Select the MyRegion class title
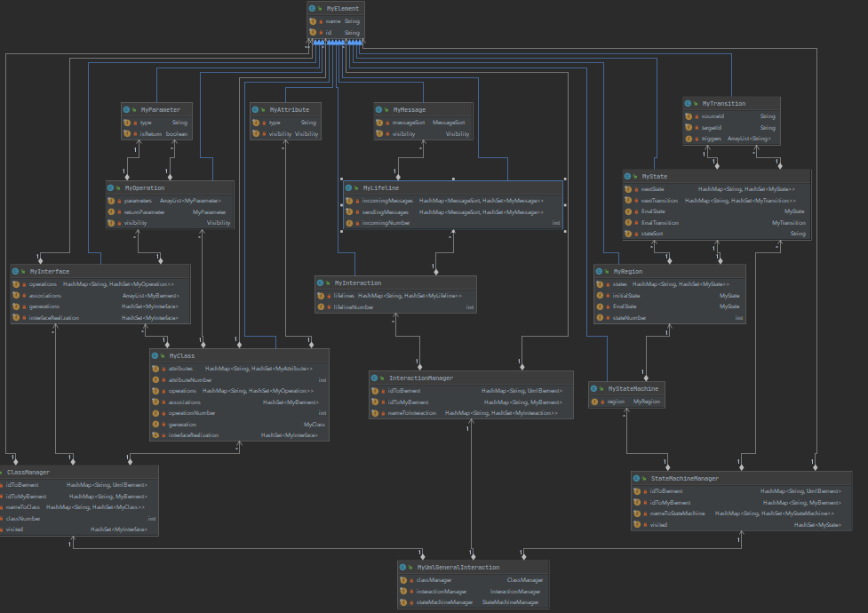The image size is (868, 613). pyautogui.click(x=628, y=271)
